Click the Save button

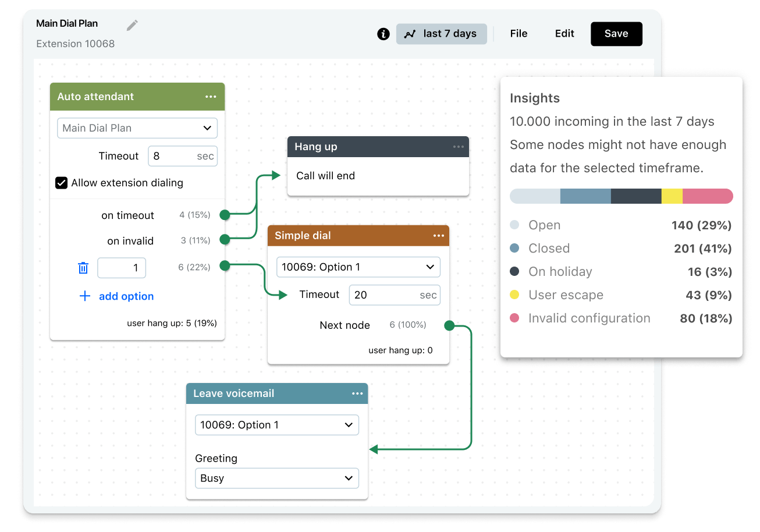(616, 34)
